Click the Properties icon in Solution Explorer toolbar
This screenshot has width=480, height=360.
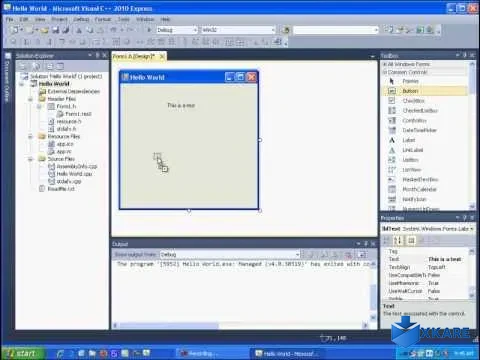click(x=23, y=66)
